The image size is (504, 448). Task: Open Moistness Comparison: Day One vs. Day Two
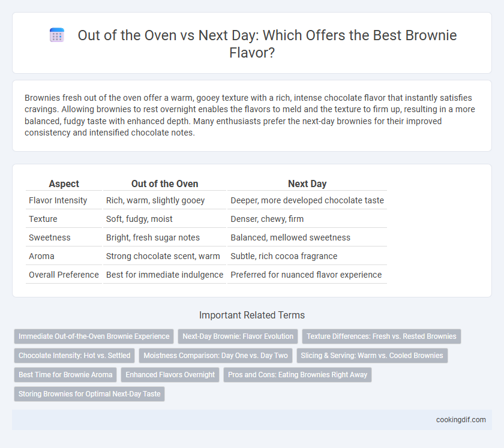pyautogui.click(x=215, y=356)
